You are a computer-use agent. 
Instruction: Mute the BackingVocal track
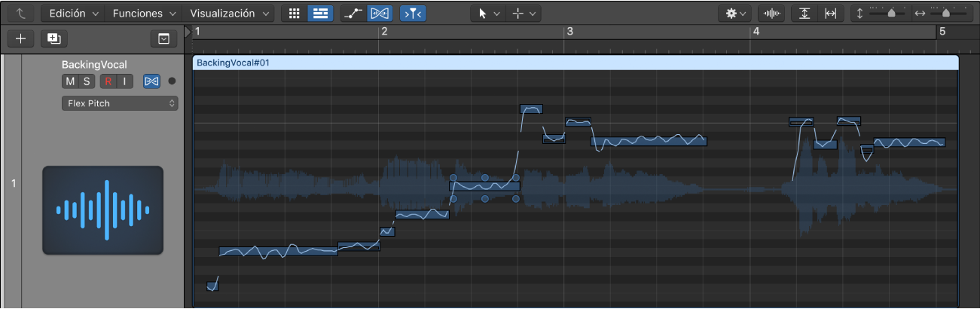tap(70, 81)
